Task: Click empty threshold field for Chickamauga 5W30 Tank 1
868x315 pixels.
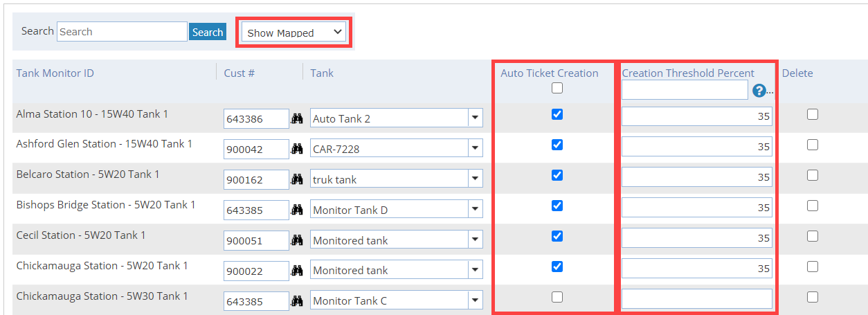Action: 697,299
